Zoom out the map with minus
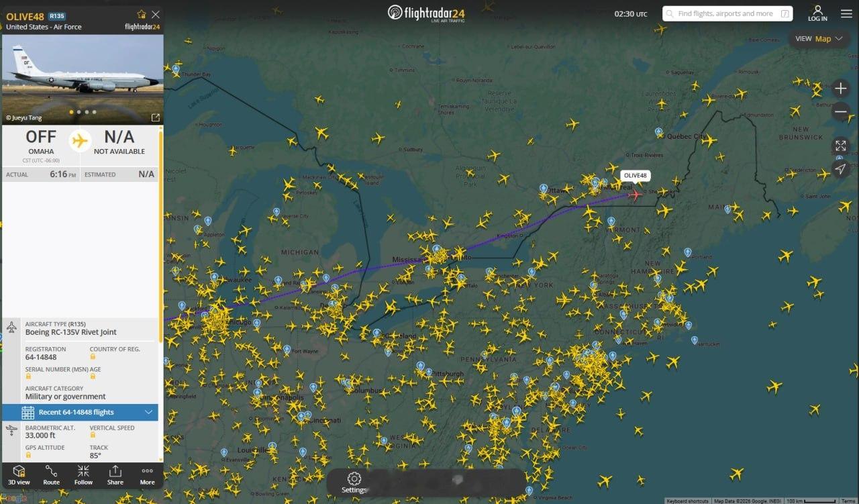 pyautogui.click(x=841, y=112)
